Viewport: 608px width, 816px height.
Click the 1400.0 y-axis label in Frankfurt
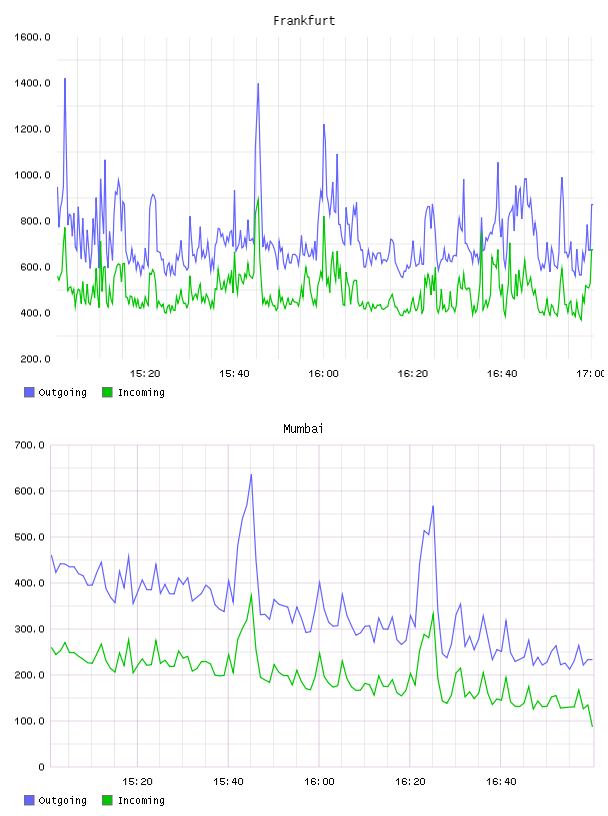coord(32,83)
